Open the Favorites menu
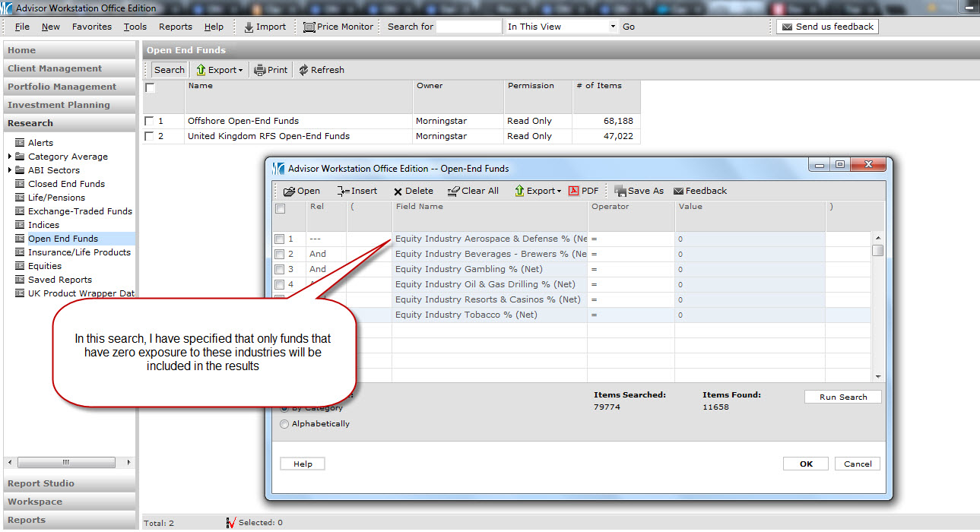Screen dimensions: 980x532 point(91,27)
